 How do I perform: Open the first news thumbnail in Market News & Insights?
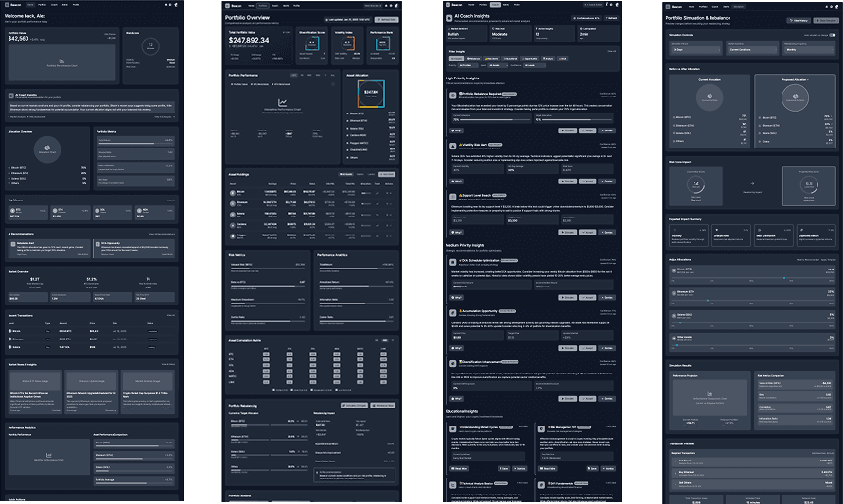pyautogui.click(x=35, y=381)
